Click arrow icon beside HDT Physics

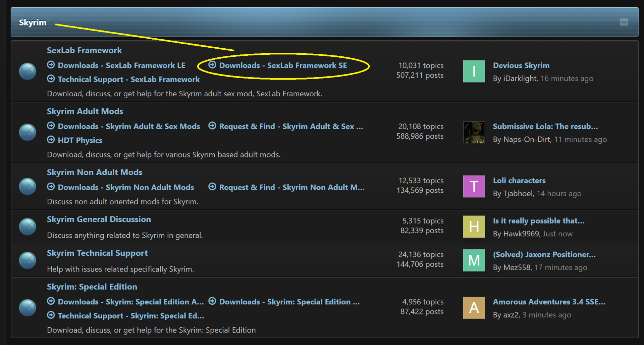(51, 140)
